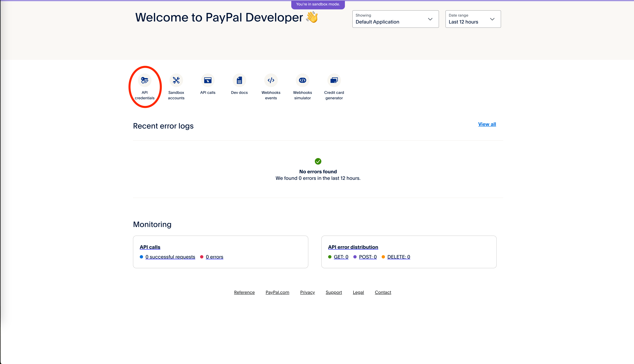Click the GET: 0 link
This screenshot has width=634, height=364.
[341, 257]
